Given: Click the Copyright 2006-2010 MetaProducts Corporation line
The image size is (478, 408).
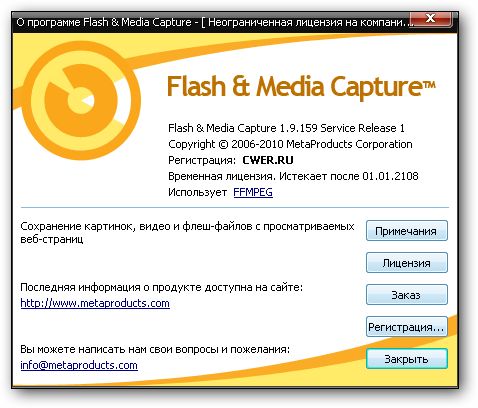Looking at the screenshot, I should [x=290, y=144].
